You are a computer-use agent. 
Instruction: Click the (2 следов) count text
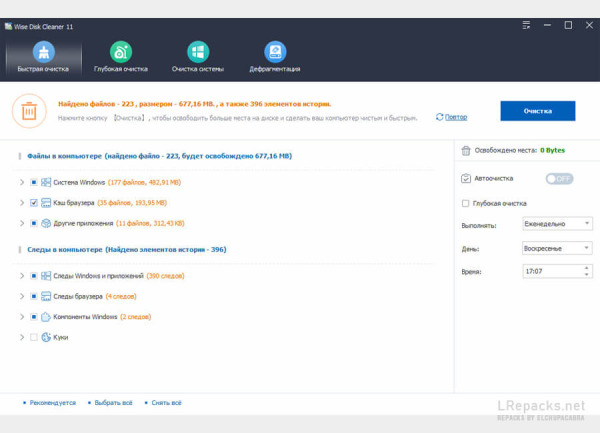135,317
